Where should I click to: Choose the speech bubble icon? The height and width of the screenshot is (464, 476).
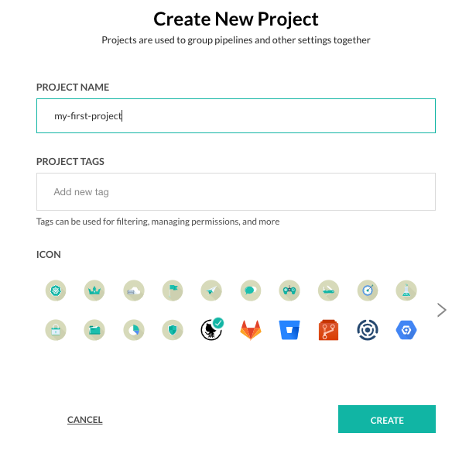tap(250, 290)
